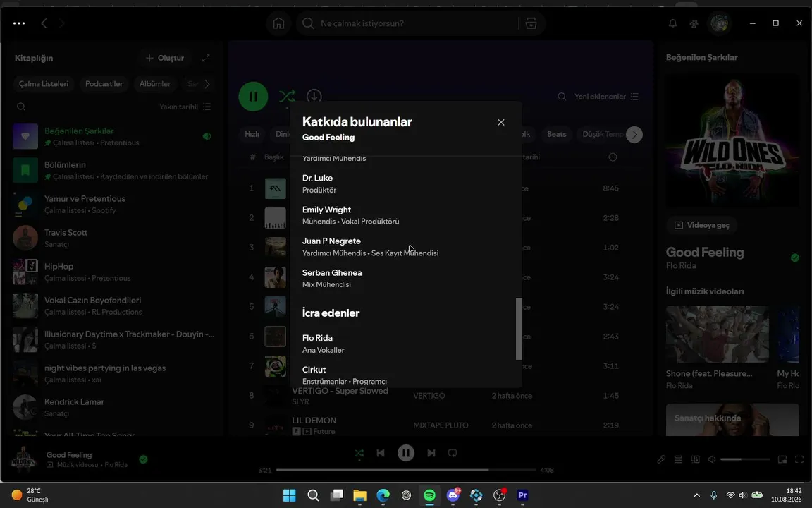Adjust the volume slider
The height and width of the screenshot is (508, 812).
tap(744, 459)
